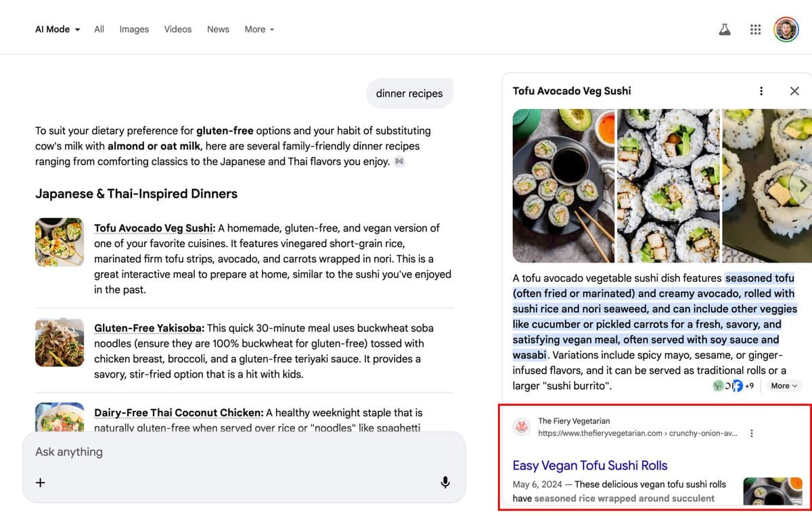Image resolution: width=812 pixels, height=516 pixels.
Task: Open Google Labs flask icon
Action: (x=725, y=29)
